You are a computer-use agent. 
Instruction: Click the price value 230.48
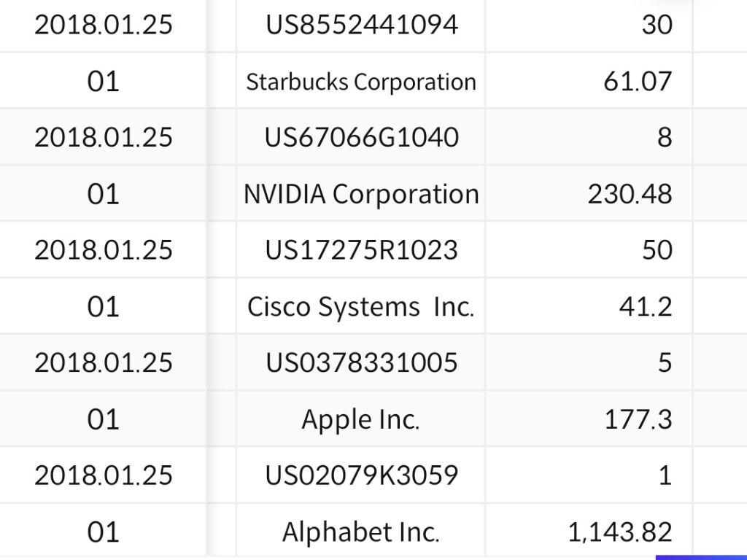630,194
